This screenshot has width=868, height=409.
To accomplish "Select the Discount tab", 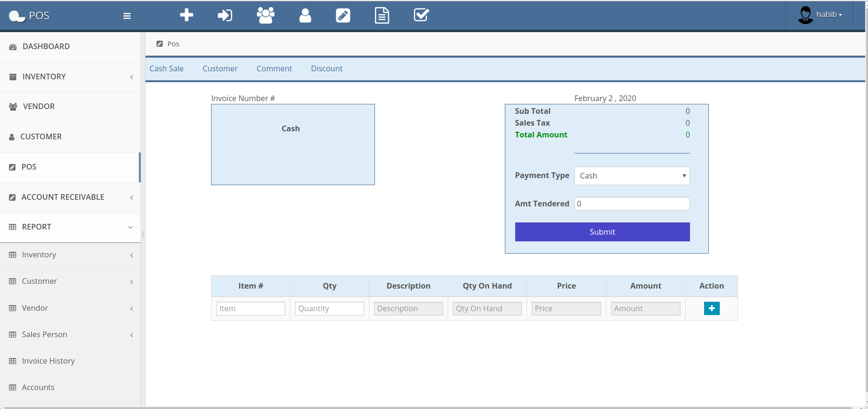I will tap(326, 69).
